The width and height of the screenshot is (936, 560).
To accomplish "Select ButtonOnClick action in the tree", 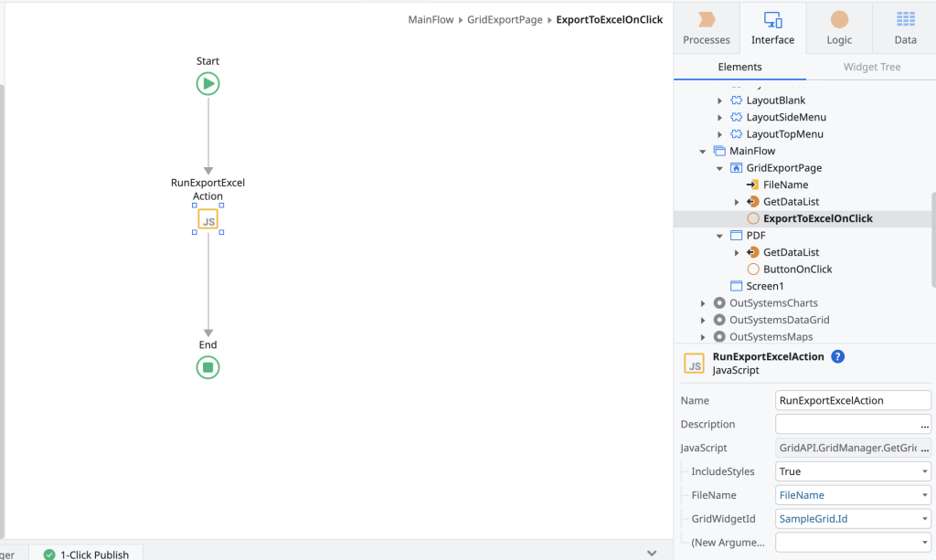I will click(797, 269).
